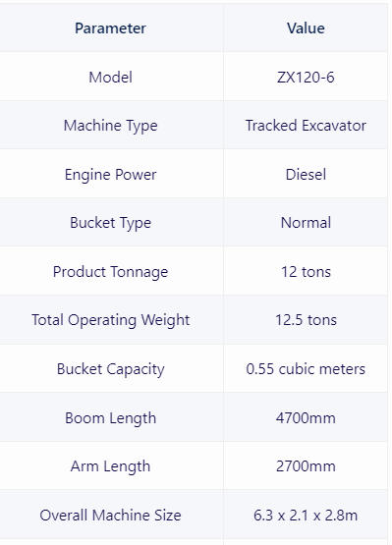Screen dimensions: 392x545
Task: Click the 6.3 x 2.1 x 2.8m size value
Action: 306,516
